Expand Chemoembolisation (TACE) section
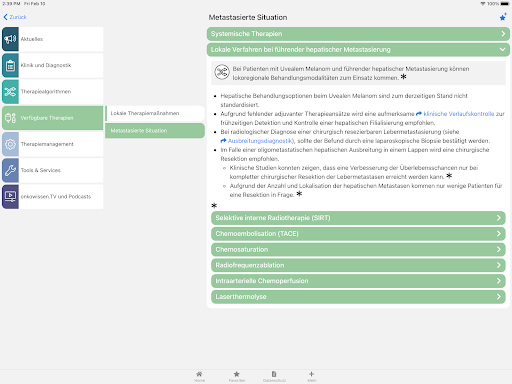The image size is (512, 384). [358, 234]
